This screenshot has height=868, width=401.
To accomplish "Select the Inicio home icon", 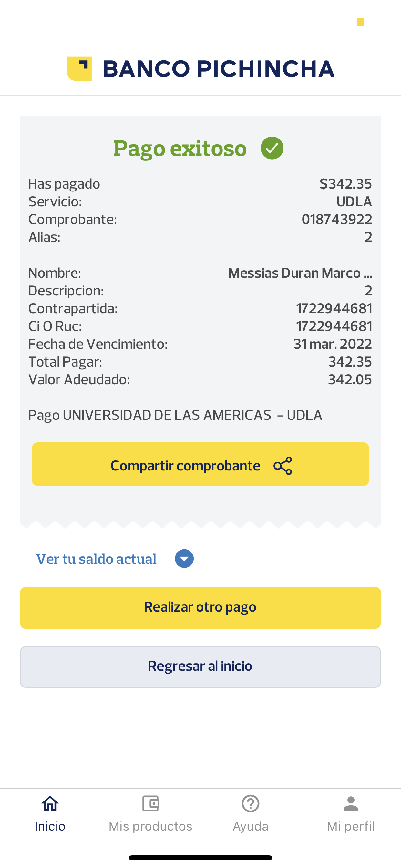I will (x=50, y=804).
